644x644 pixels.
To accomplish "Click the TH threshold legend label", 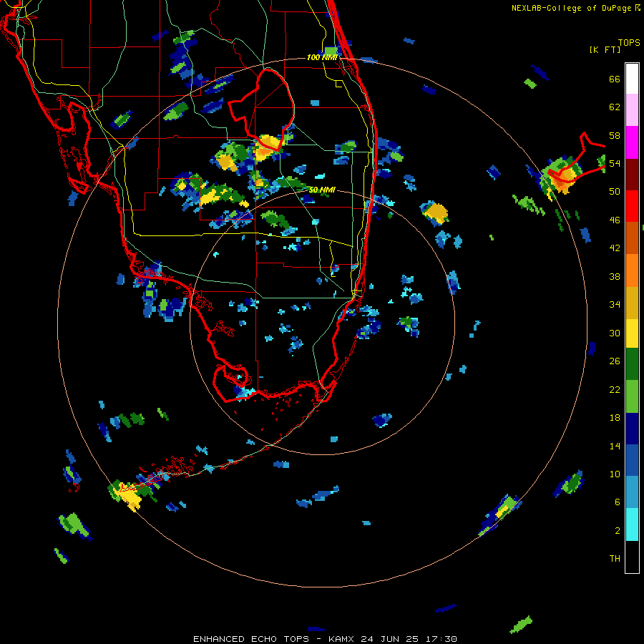I will click(x=615, y=559).
